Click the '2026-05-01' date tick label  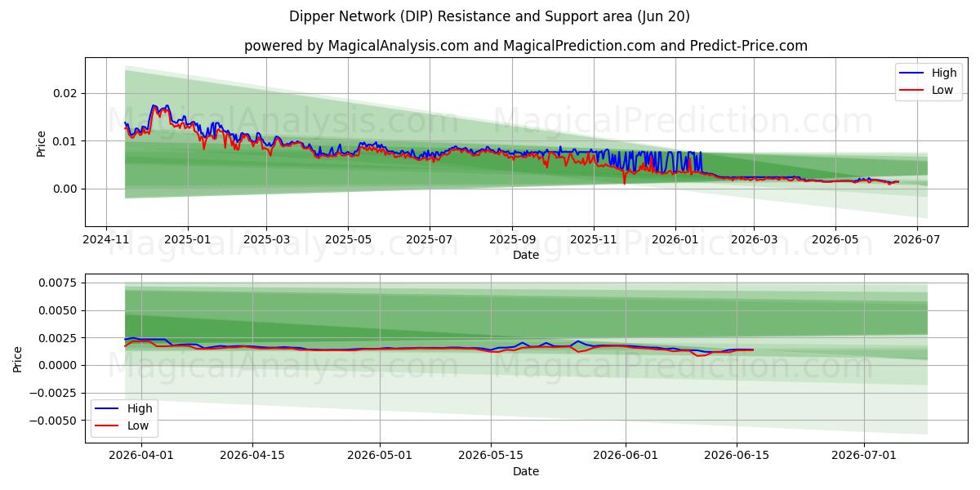click(x=381, y=457)
